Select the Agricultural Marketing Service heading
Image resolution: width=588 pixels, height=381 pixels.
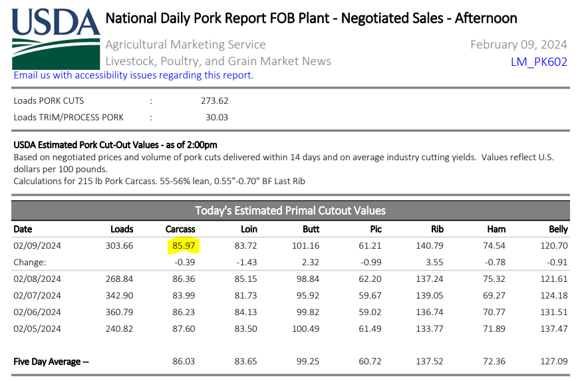click(x=186, y=45)
